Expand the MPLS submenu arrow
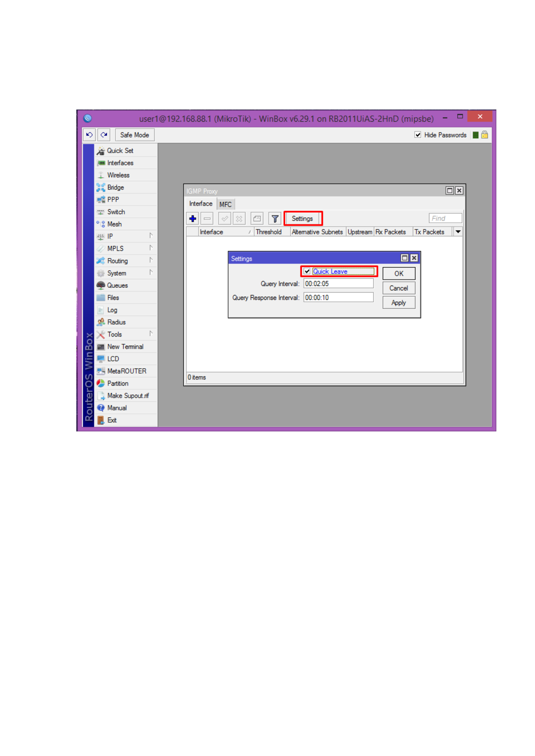 pyautogui.click(x=151, y=248)
